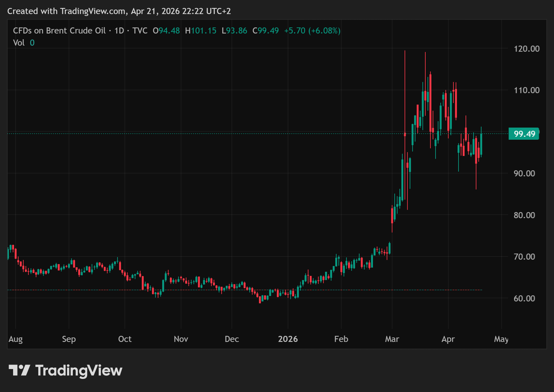Click the 80.00 price axis label
The width and height of the screenshot is (554, 392).
click(x=524, y=215)
